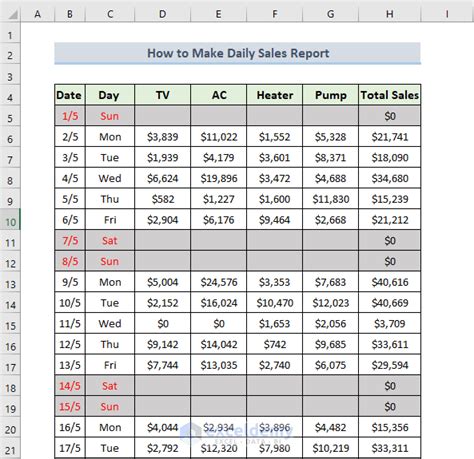This screenshot has height=459, width=474.
Task: Select the AC value '$11,022'
Action: 219,137
